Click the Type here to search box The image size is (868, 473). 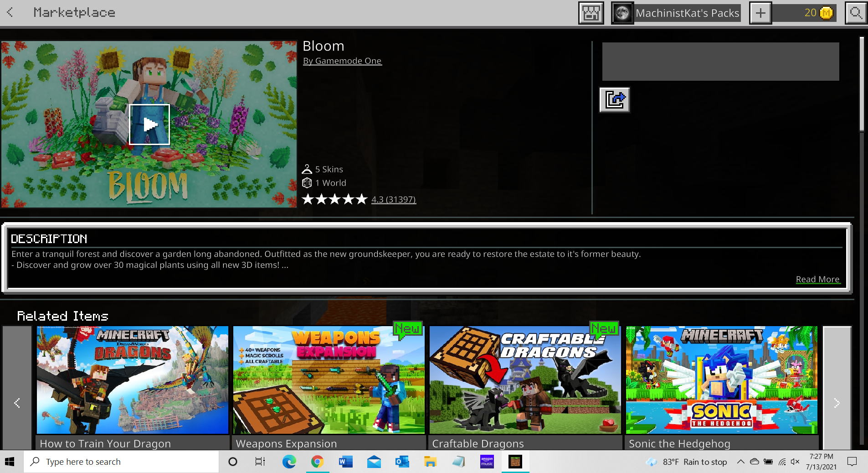[121, 462]
